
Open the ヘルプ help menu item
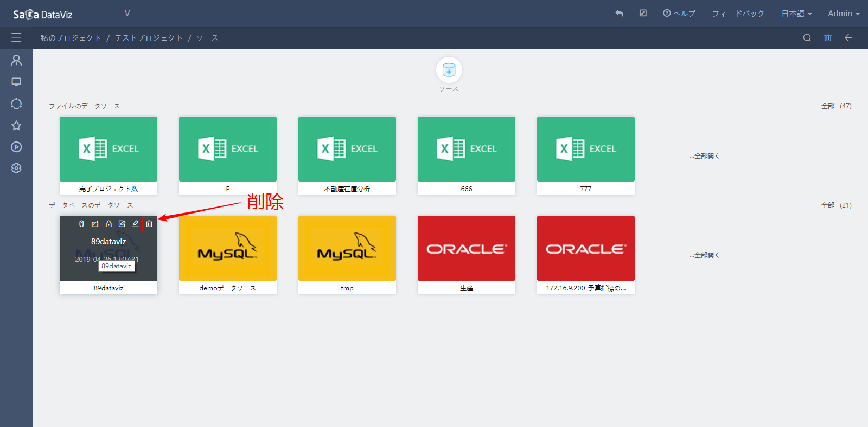679,14
